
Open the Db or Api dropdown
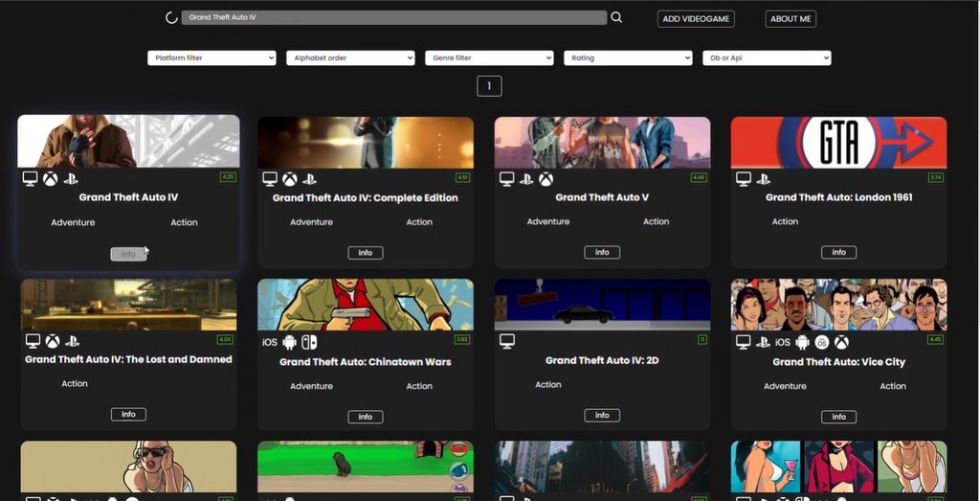point(767,57)
